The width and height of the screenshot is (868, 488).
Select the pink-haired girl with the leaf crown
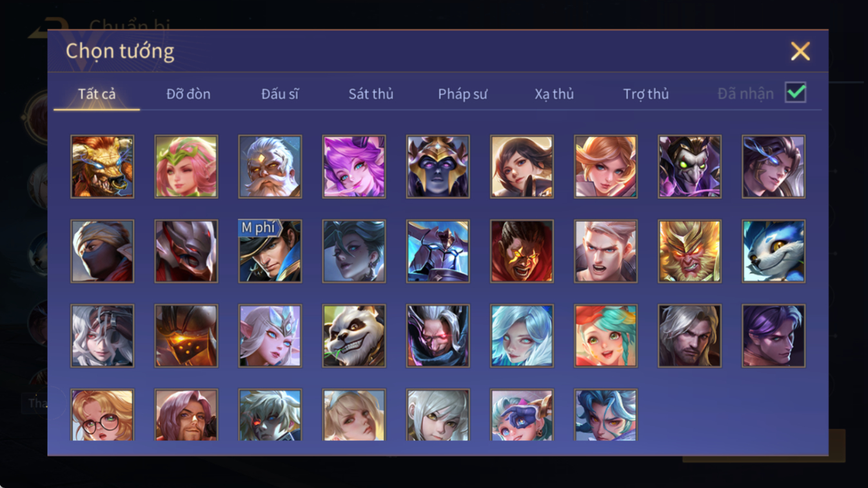186,166
